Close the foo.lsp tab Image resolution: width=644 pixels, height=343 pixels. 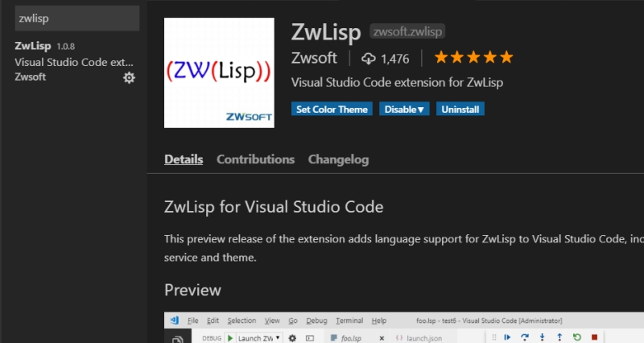pyautogui.click(x=382, y=338)
